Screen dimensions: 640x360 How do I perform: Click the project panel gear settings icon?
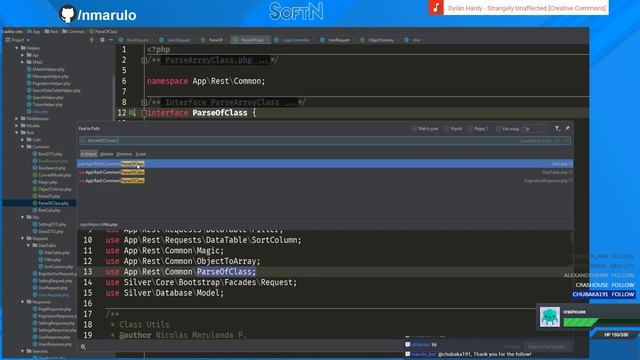102,40
